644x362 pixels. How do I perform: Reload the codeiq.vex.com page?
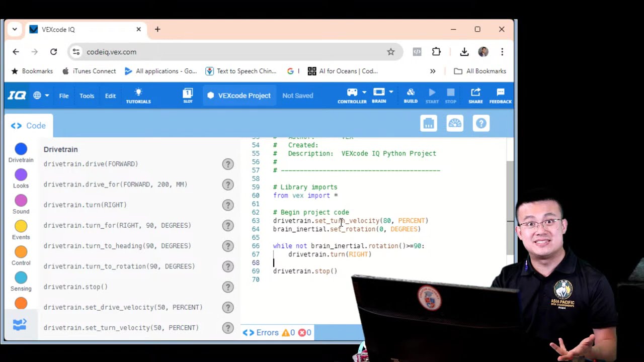point(53,52)
